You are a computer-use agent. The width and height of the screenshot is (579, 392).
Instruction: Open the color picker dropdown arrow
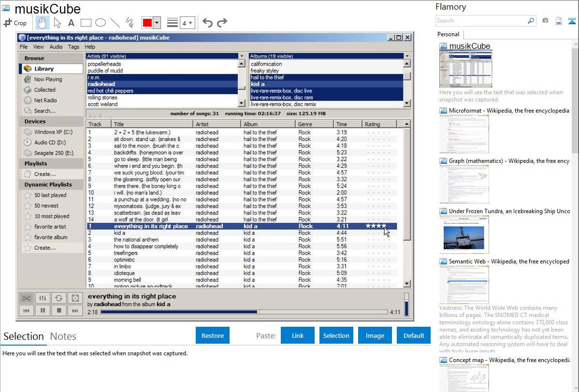coord(158,23)
